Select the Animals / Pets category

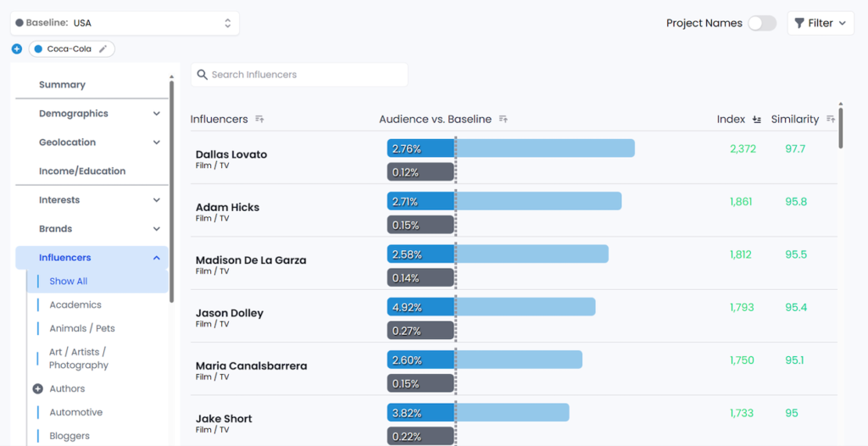(x=82, y=328)
